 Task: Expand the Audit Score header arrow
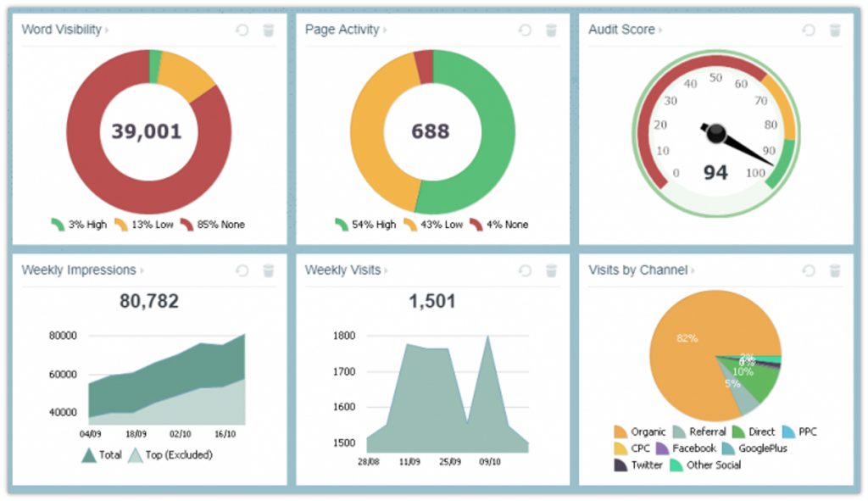pyautogui.click(x=659, y=30)
